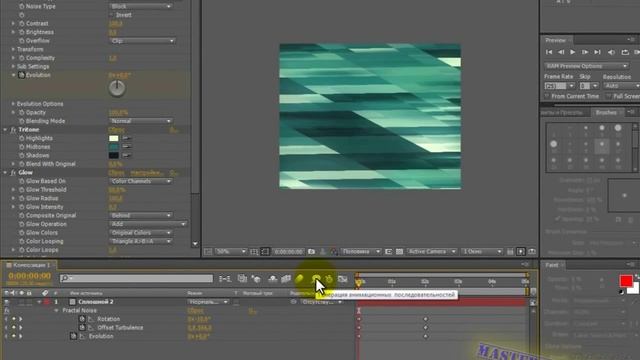
Task: Click the Live Update timeline icon
Action: 242,279
